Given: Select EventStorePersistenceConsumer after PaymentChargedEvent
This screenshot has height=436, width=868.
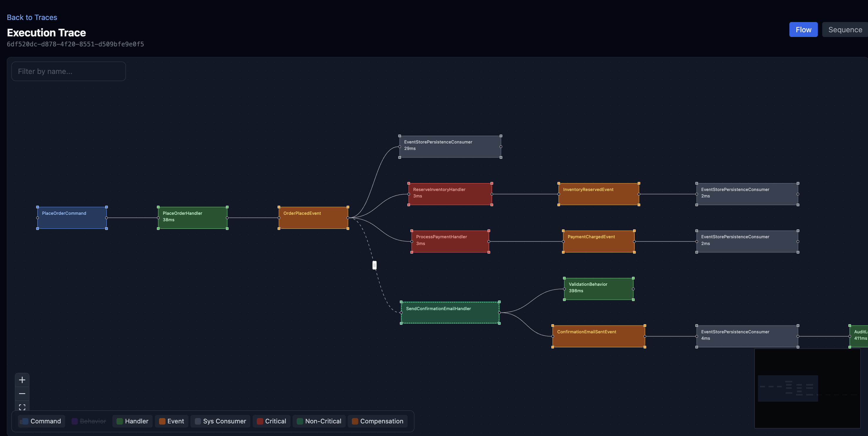Looking at the screenshot, I should pyautogui.click(x=747, y=241).
